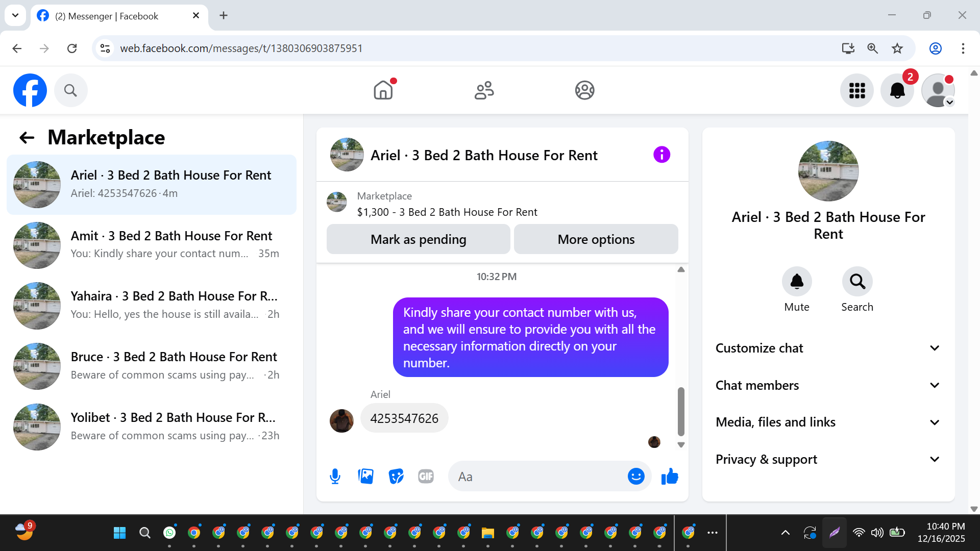The width and height of the screenshot is (980, 551).
Task: Open WhatsApp from the taskbar
Action: (x=169, y=533)
